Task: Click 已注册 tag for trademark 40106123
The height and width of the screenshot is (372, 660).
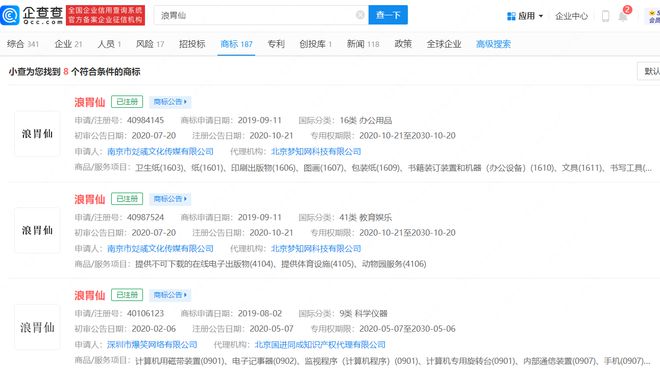Action: tap(127, 295)
